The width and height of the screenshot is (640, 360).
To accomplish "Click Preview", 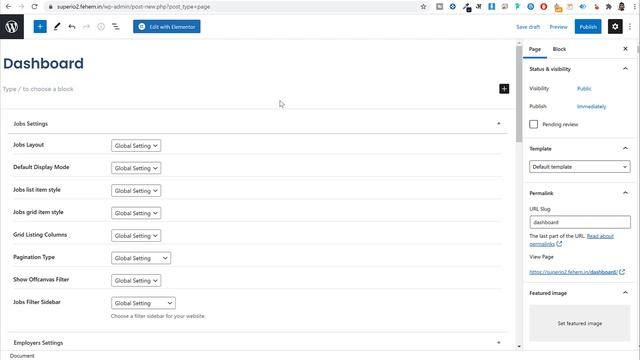I will coord(558,27).
